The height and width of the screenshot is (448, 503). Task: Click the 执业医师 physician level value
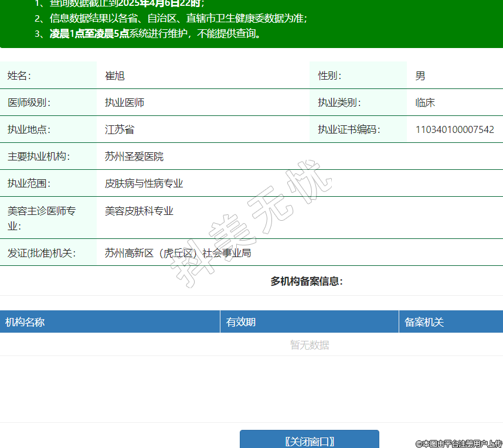point(124,102)
